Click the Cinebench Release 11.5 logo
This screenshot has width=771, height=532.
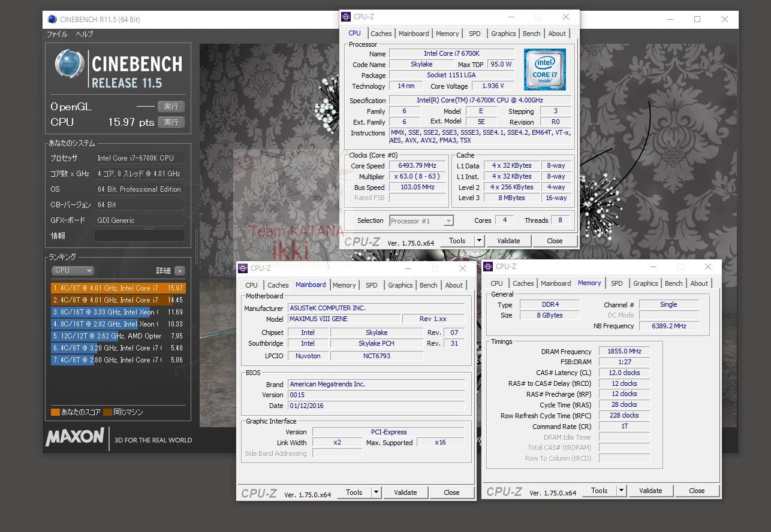tap(118, 69)
